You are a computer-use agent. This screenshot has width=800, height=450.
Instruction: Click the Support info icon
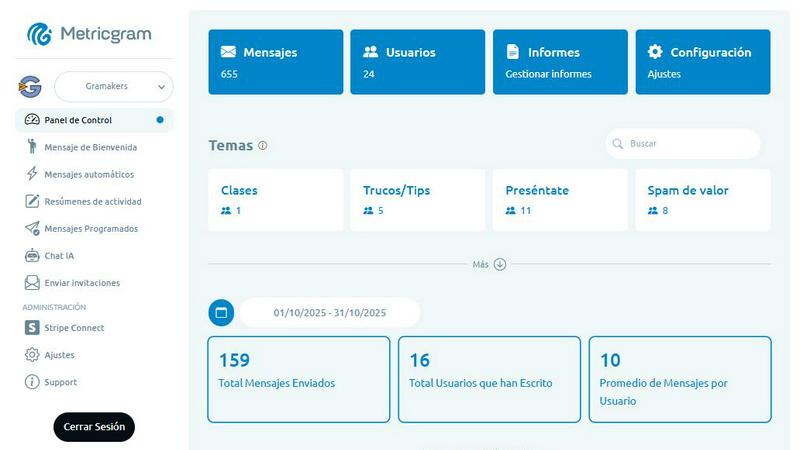tap(32, 382)
